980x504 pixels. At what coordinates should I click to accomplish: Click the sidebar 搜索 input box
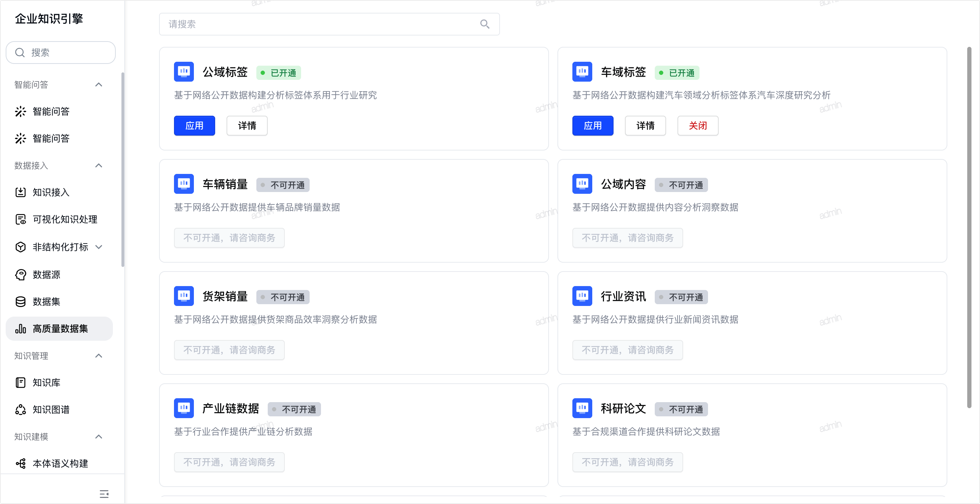(60, 53)
